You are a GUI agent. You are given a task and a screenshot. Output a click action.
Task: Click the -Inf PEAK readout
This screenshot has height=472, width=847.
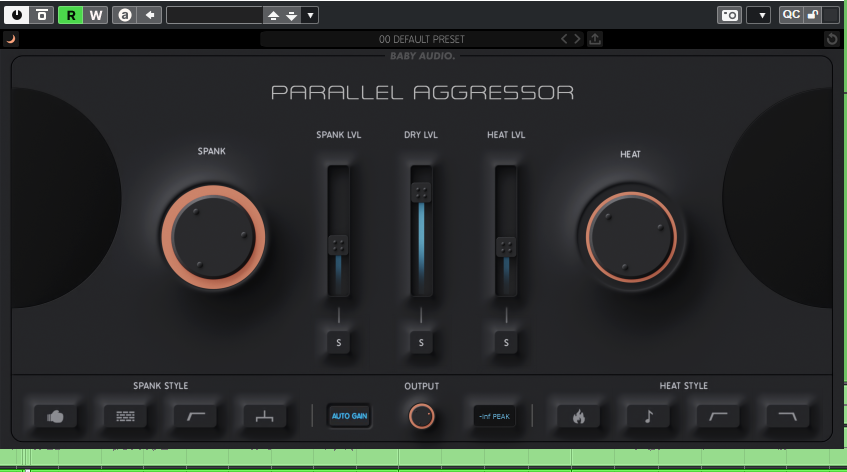(x=494, y=416)
